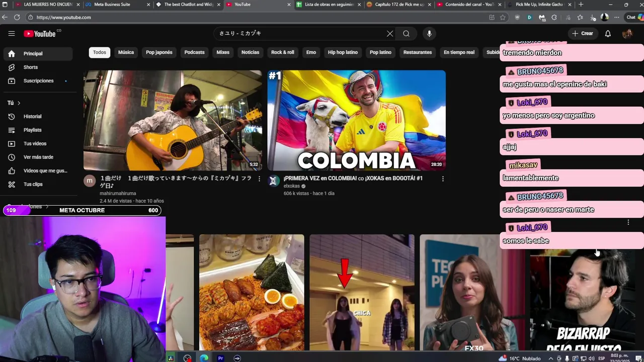Screen dimensions: 644x362
Task: Clear the search box with the X icon
Action: pos(390,34)
